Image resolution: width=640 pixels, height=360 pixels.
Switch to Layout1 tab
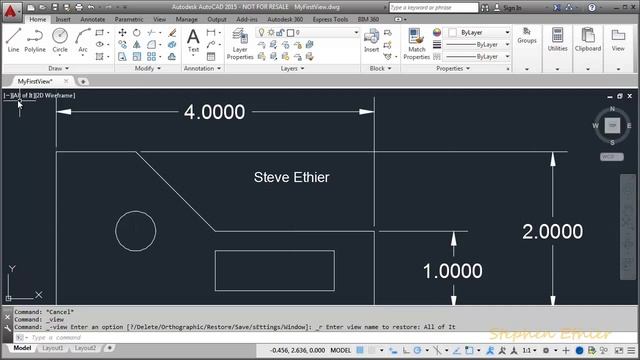pyautogui.click(x=53, y=348)
